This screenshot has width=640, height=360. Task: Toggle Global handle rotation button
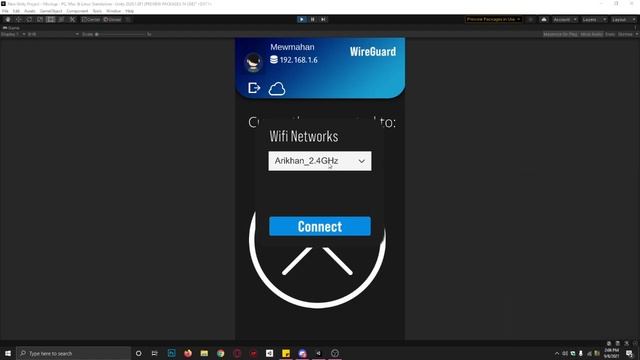coord(112,20)
